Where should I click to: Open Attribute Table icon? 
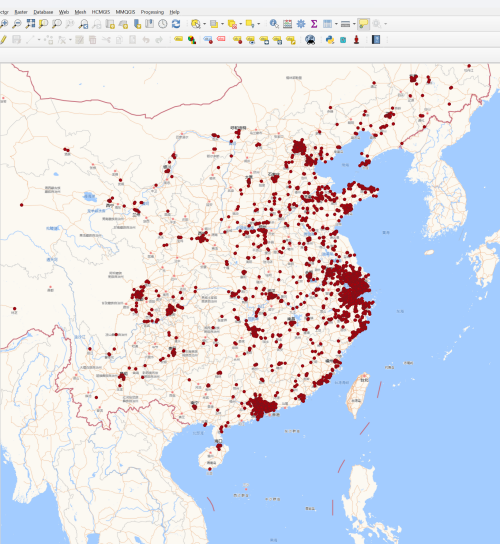[x=327, y=24]
